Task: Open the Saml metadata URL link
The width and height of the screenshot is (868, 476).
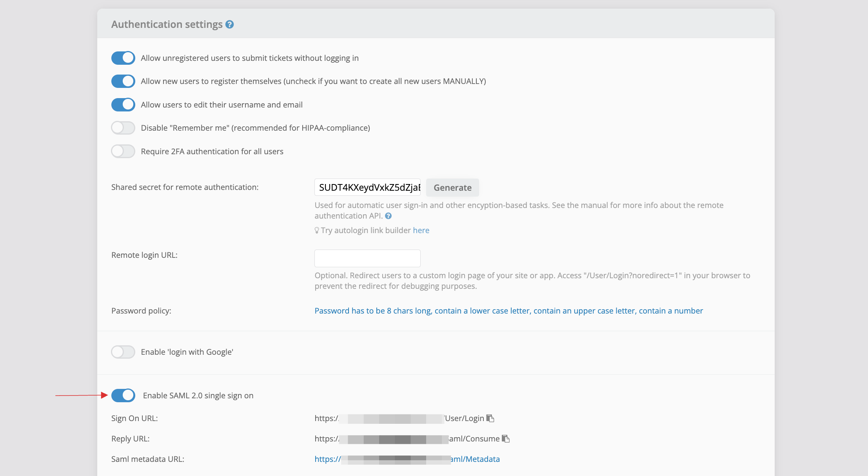Action: point(407,459)
